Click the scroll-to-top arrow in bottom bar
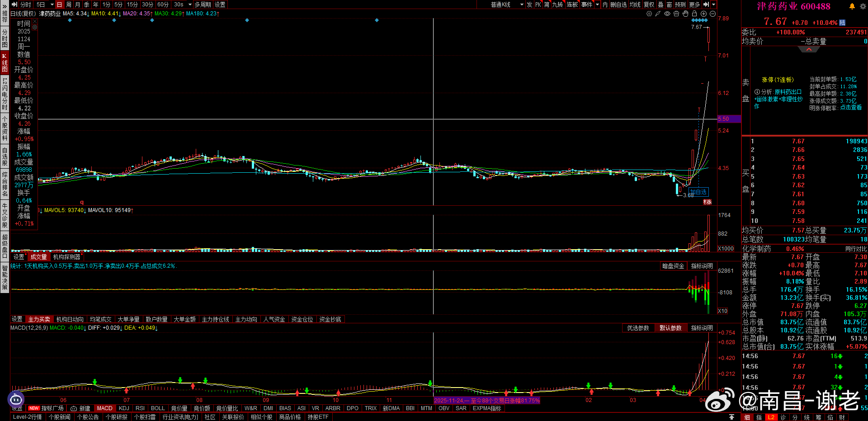Viewport: 868px width, 421px height. click(732, 417)
